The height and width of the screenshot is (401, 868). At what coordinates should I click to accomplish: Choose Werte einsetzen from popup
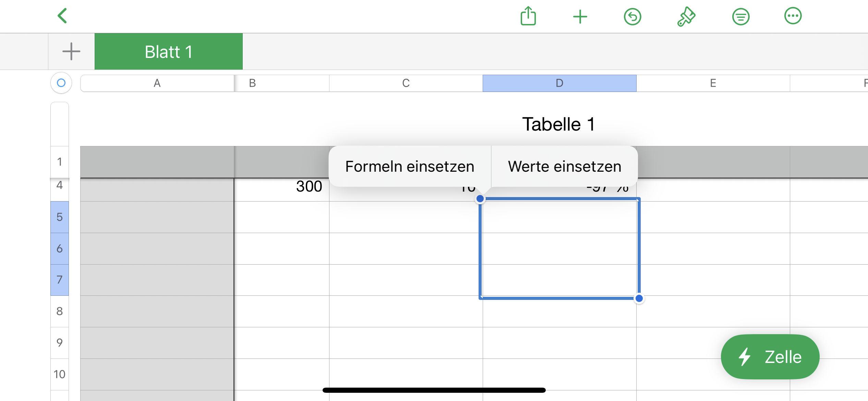pos(564,167)
